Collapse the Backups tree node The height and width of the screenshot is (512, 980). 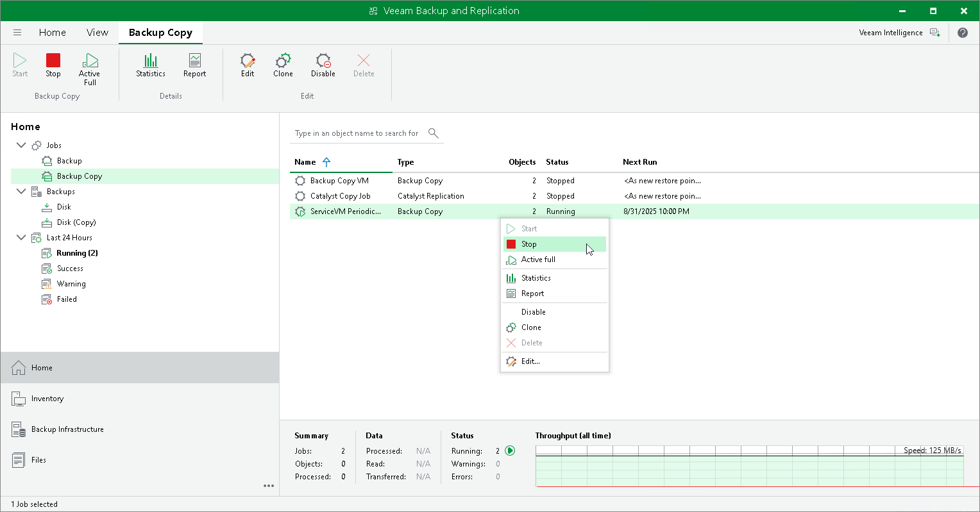tap(21, 192)
